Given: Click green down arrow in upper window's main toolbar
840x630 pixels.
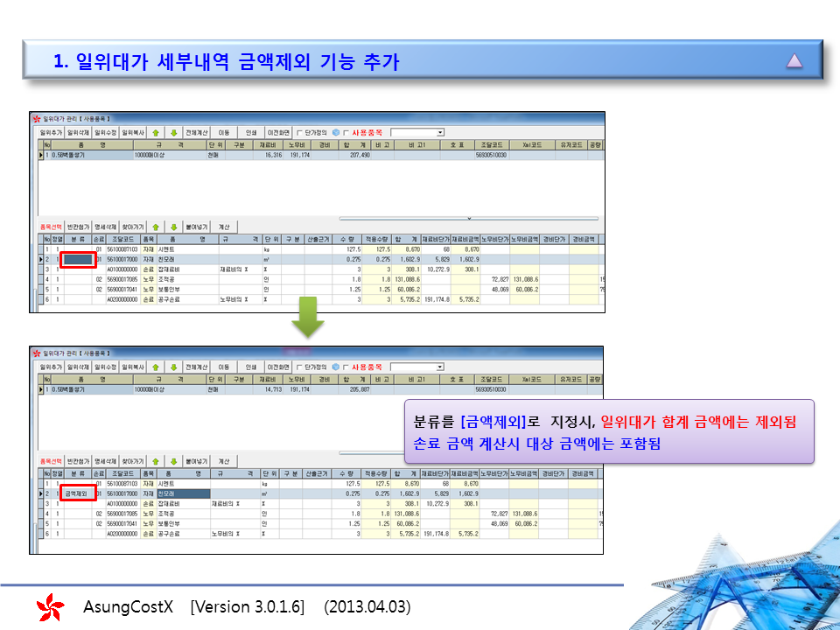Looking at the screenshot, I should 172,133.
